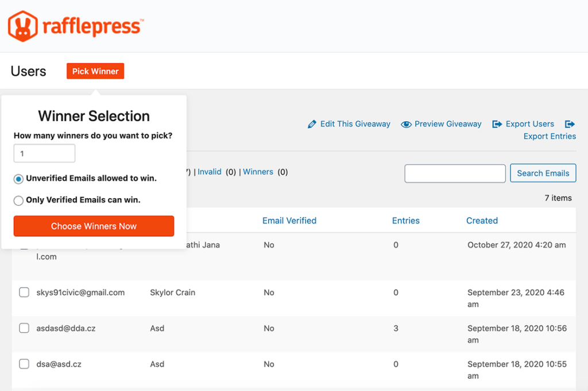The image size is (588, 391).
Task: Open the Invalid entries filter
Action: point(210,171)
